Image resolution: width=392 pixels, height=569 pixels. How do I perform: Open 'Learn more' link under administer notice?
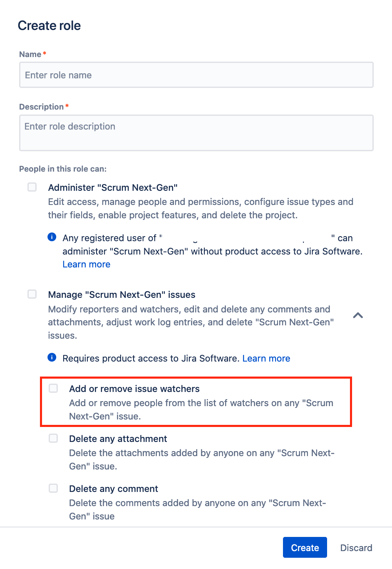87,265
